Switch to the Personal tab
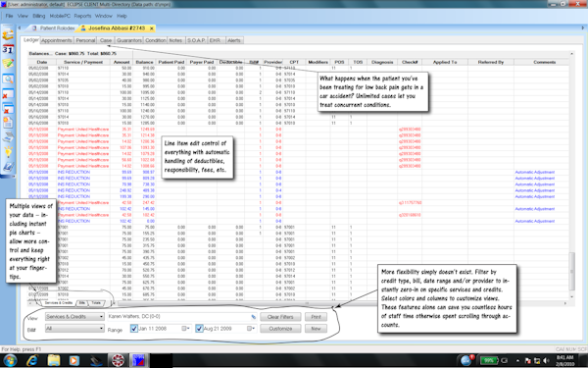 85,40
